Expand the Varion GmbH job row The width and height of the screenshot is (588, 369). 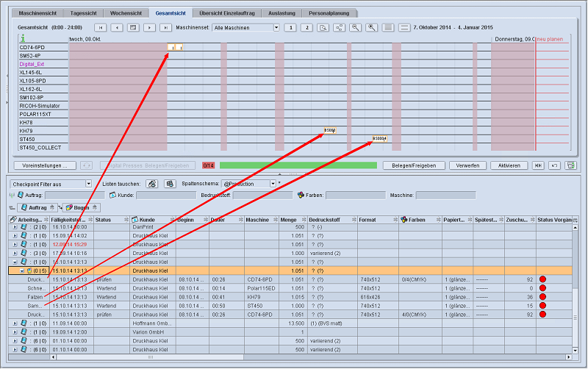click(15, 332)
